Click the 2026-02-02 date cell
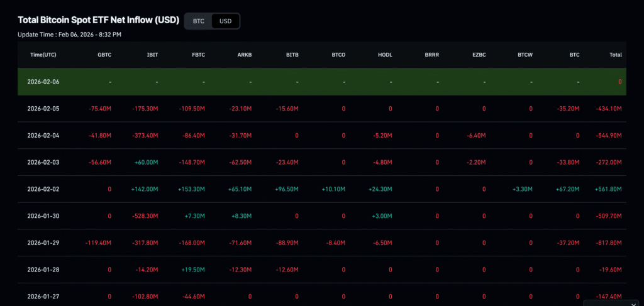Image resolution: width=644 pixels, height=306 pixels. 43,189
